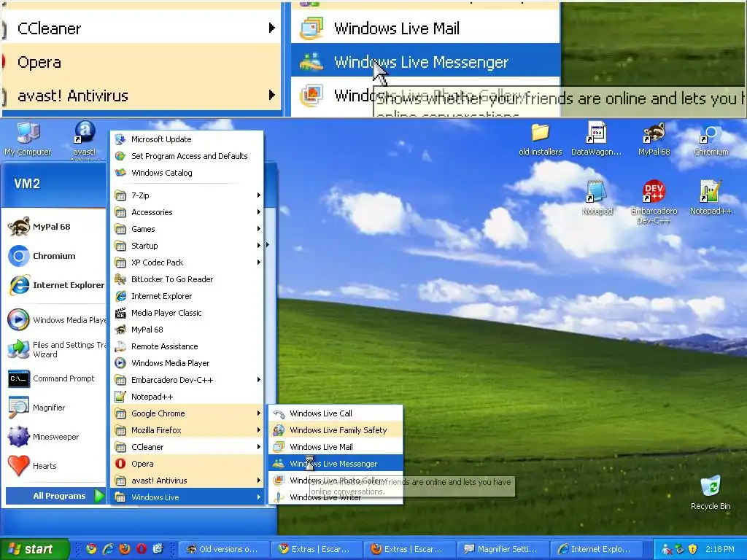
Task: Click Firefox icon in Quick Launch
Action: point(125,549)
